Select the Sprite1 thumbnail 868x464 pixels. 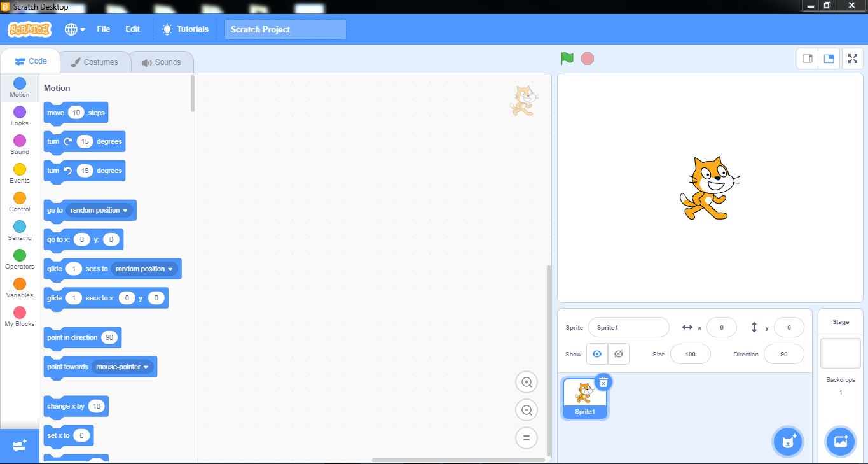point(585,398)
